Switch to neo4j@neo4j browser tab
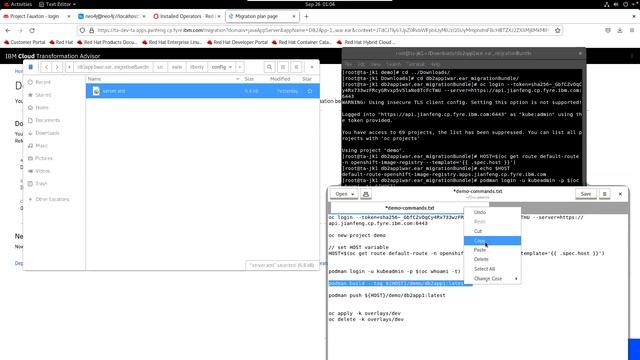The height and width of the screenshot is (360, 640). tap(112, 16)
